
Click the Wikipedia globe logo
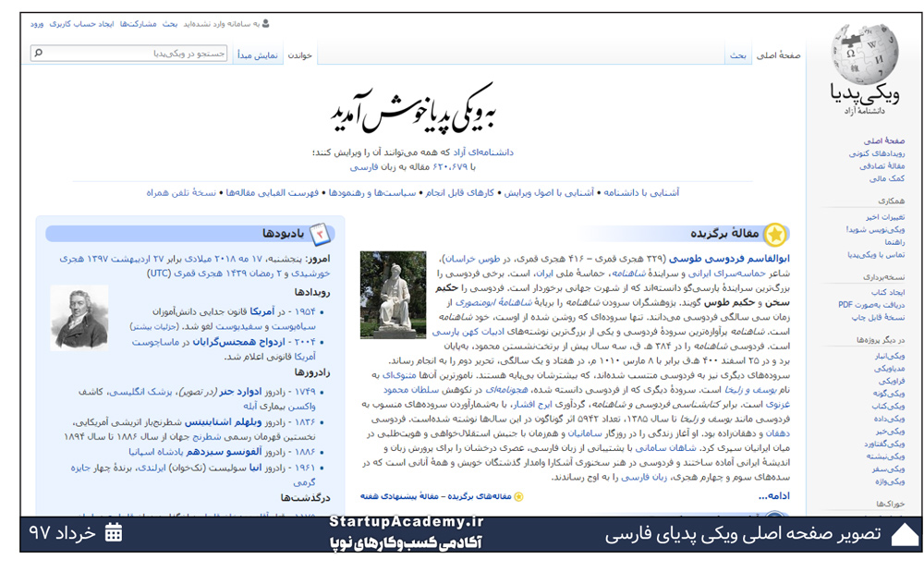point(865,55)
